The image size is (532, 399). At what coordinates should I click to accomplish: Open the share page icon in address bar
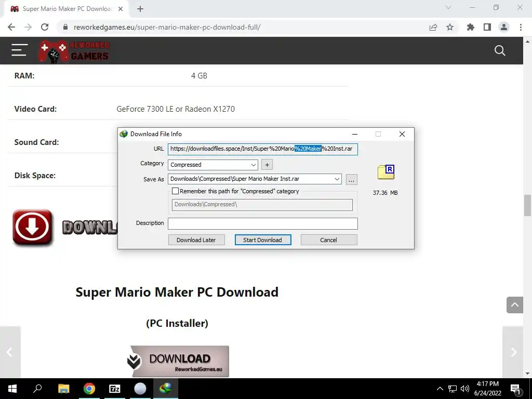tap(433, 27)
